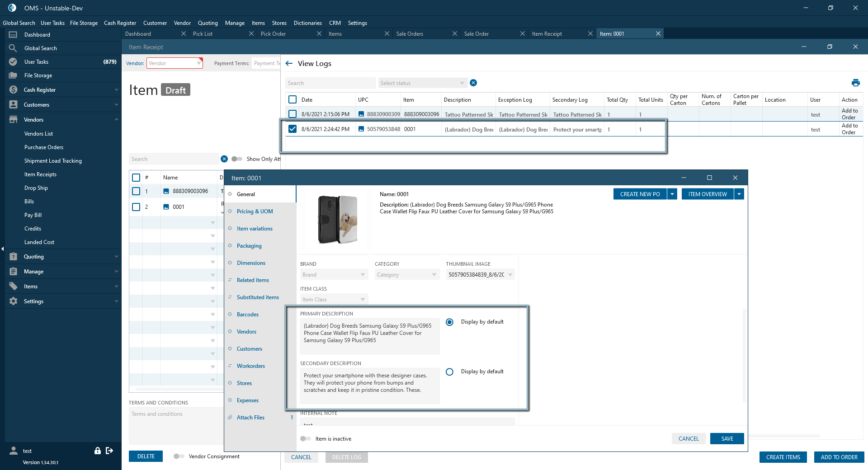Check row 2 item 0001 checkbox
This screenshot has width=868, height=470.
point(136,207)
